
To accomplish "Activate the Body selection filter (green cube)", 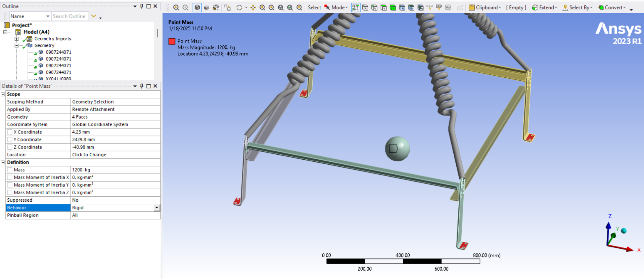I will 393,7.
